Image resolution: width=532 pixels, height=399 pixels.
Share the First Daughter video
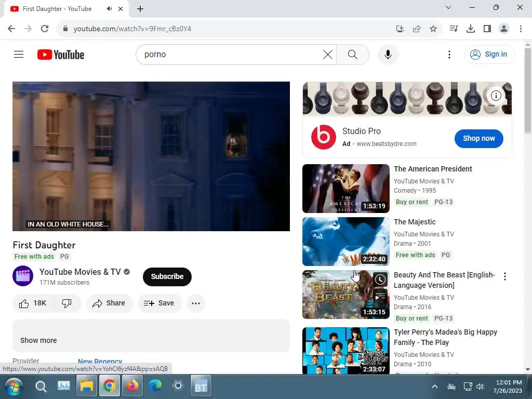109,303
